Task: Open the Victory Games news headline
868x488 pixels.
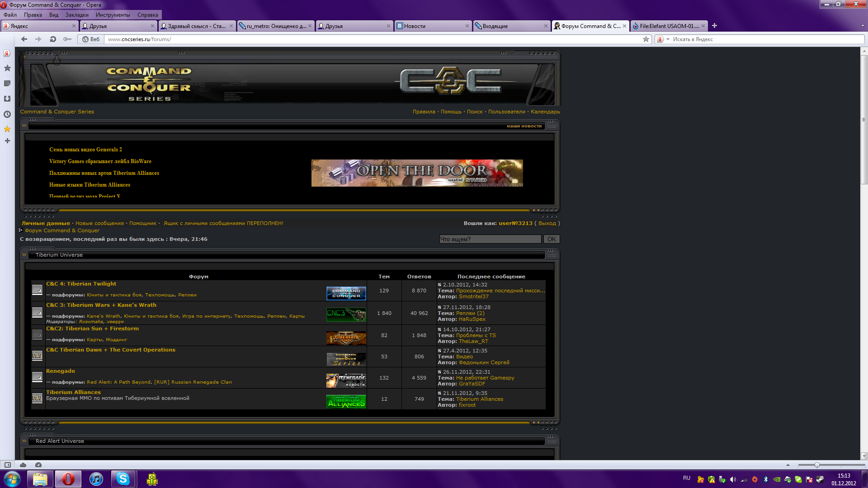Action: pos(100,161)
